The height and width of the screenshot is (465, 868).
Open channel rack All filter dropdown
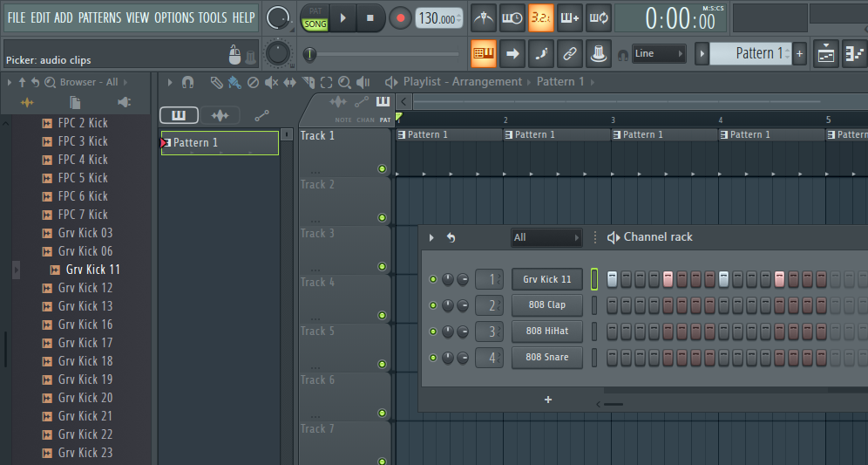[x=546, y=237]
